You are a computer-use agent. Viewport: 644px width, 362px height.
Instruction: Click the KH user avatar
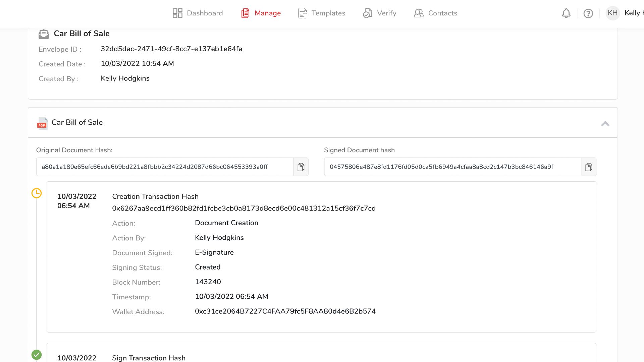pyautogui.click(x=612, y=13)
